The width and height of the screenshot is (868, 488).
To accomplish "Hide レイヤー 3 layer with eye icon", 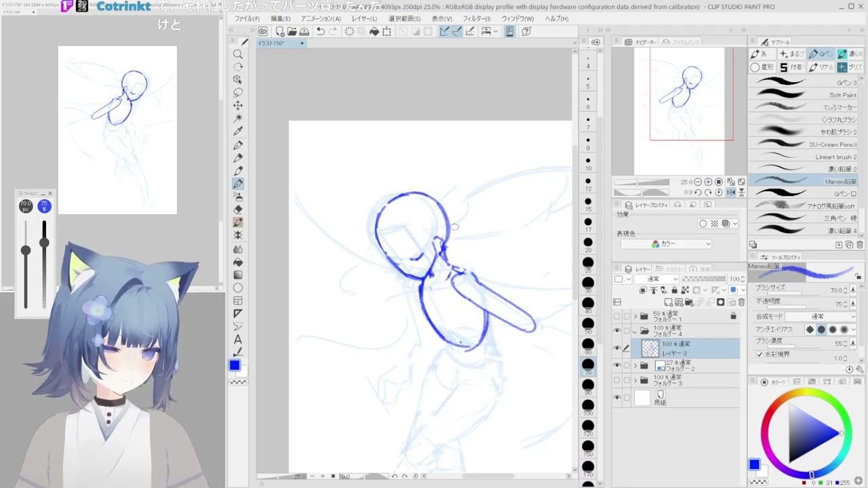I will pyautogui.click(x=616, y=348).
